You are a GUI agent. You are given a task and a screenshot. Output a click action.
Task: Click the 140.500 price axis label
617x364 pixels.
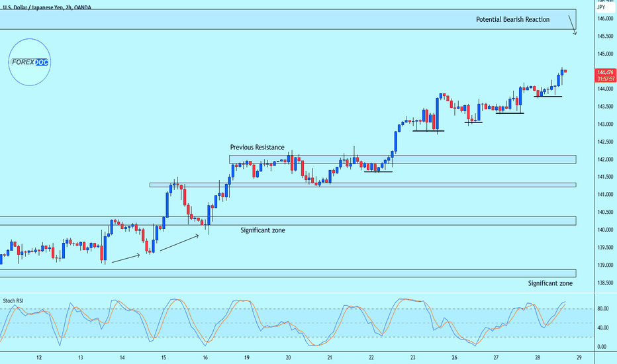tap(605, 212)
